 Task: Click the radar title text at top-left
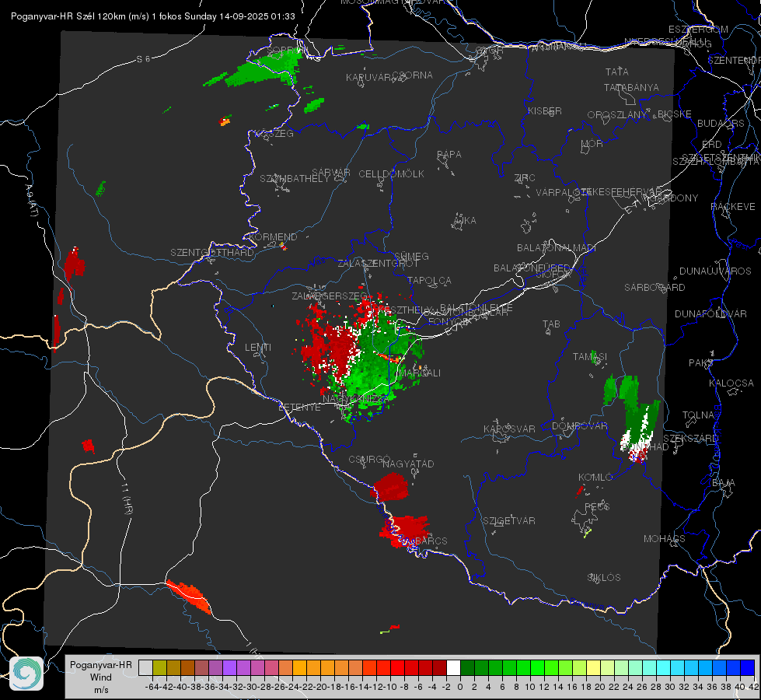(153, 16)
